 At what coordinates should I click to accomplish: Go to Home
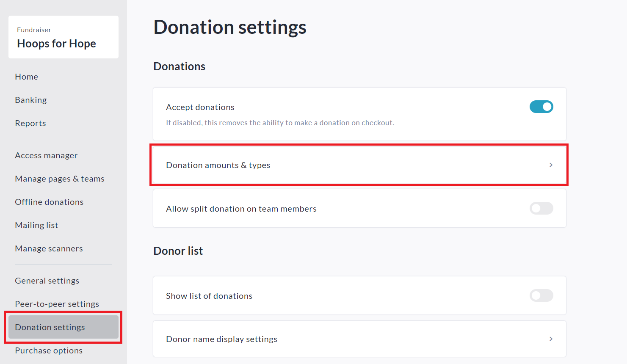[x=26, y=76]
